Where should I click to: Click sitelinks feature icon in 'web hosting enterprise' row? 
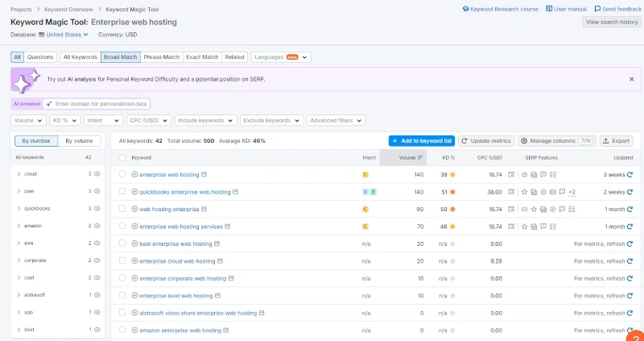(x=525, y=209)
